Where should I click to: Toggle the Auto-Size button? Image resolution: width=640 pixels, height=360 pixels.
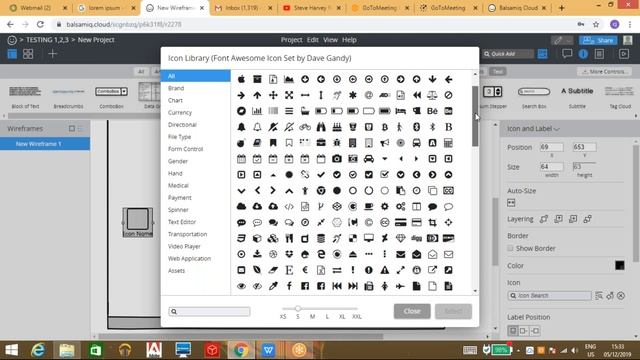coord(511,202)
